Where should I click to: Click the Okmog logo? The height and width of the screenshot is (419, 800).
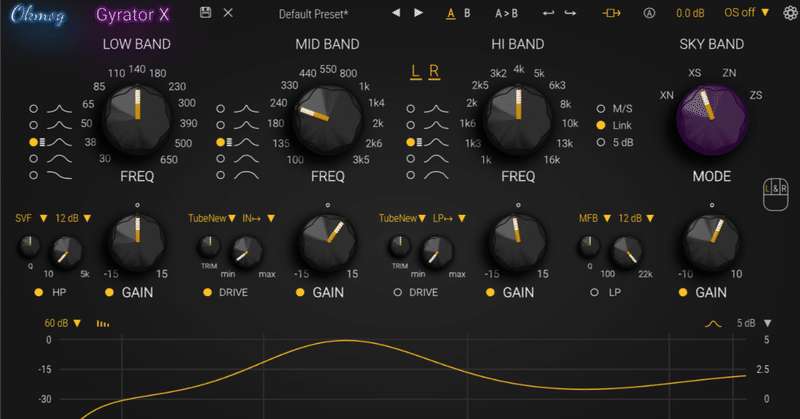(x=38, y=15)
